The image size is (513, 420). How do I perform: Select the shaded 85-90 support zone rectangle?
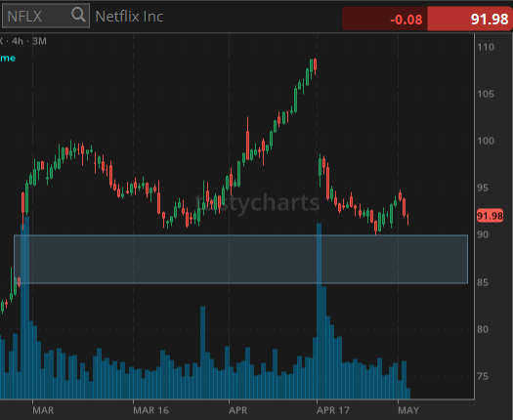click(x=240, y=259)
